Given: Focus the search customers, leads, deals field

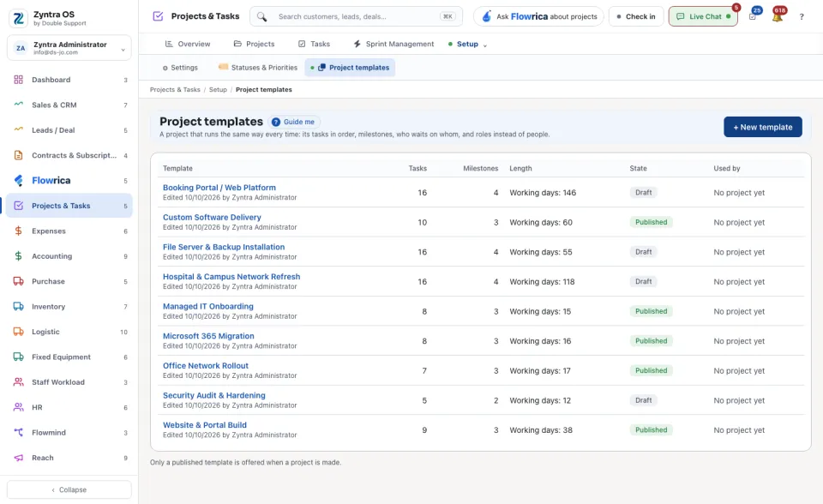Looking at the screenshot, I should click(x=356, y=17).
